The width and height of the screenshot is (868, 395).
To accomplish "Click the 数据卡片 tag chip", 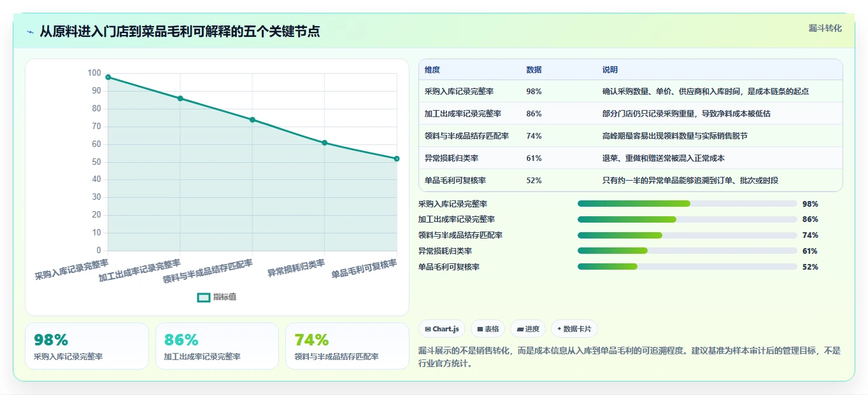I will pos(574,329).
